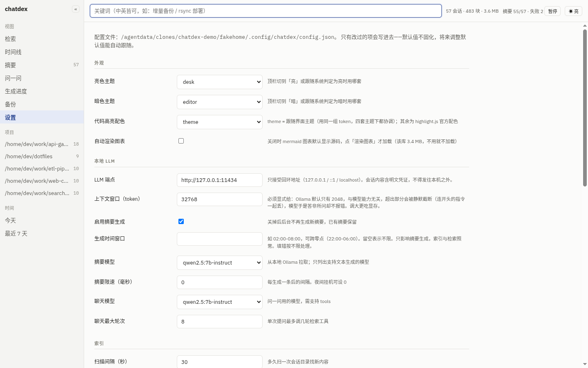Screen dimensions: 588x368
Task: Click the chatdex app title
Action: coord(16,9)
